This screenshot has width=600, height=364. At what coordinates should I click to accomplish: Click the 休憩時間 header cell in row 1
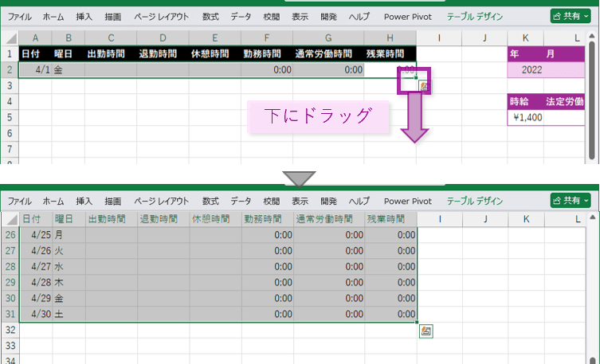[215, 53]
